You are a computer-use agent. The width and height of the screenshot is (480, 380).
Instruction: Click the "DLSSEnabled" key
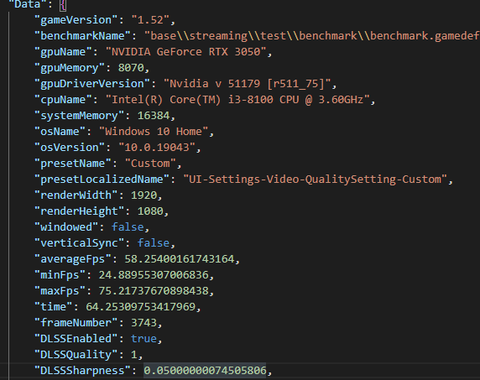pos(76,340)
